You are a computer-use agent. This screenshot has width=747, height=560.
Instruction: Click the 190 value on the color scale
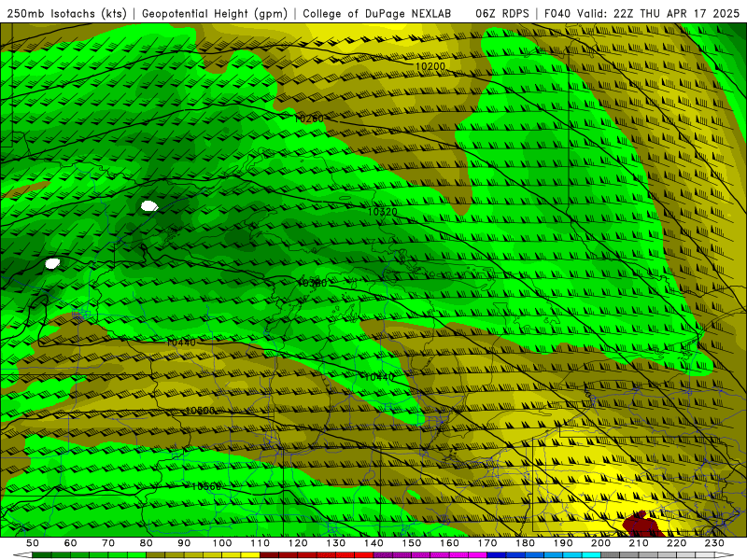pyautogui.click(x=563, y=543)
